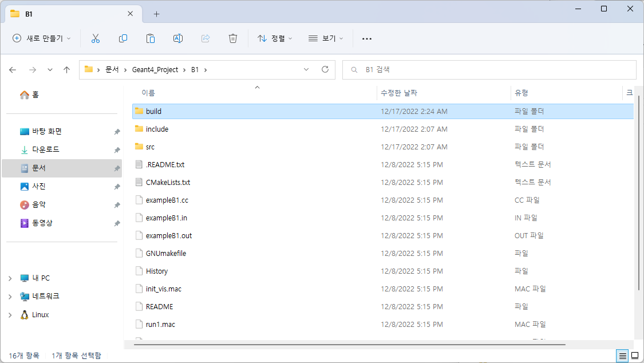Open the 정렬 sort dropdown
Screen dimensions: 644x363
click(275, 38)
